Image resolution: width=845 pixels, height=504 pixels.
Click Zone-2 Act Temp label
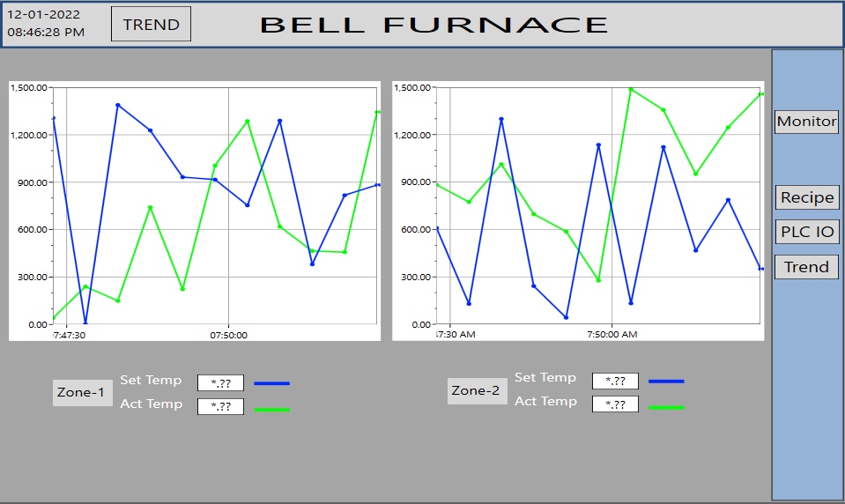point(546,401)
